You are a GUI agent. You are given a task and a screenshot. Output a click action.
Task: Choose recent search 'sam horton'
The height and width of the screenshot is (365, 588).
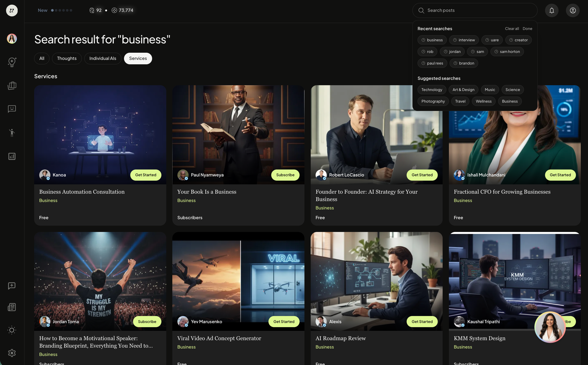(x=507, y=52)
